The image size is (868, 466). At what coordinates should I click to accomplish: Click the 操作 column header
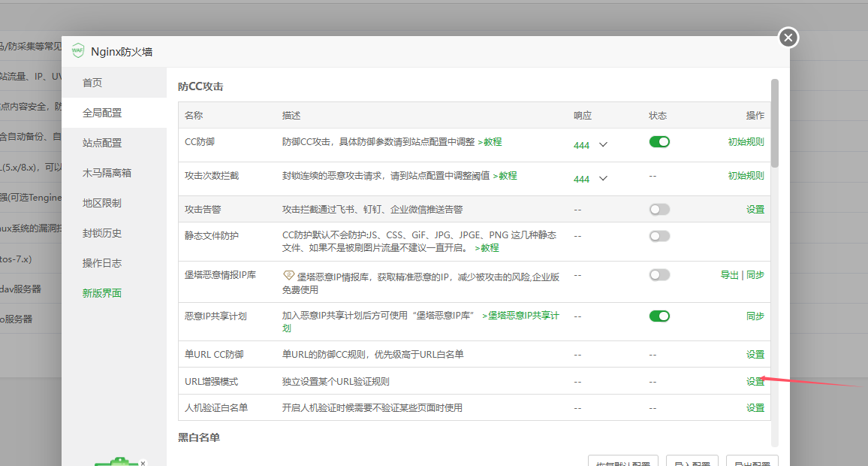755,115
